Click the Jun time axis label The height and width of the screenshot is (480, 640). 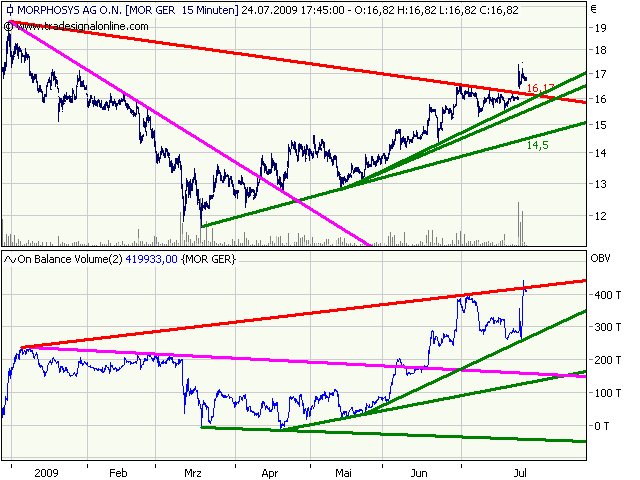(x=419, y=473)
